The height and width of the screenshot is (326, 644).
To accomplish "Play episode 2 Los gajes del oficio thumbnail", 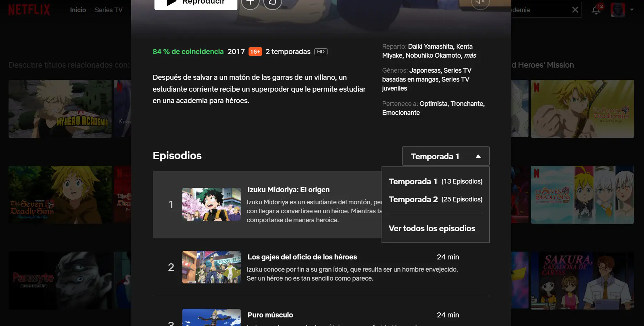I will pos(211,267).
